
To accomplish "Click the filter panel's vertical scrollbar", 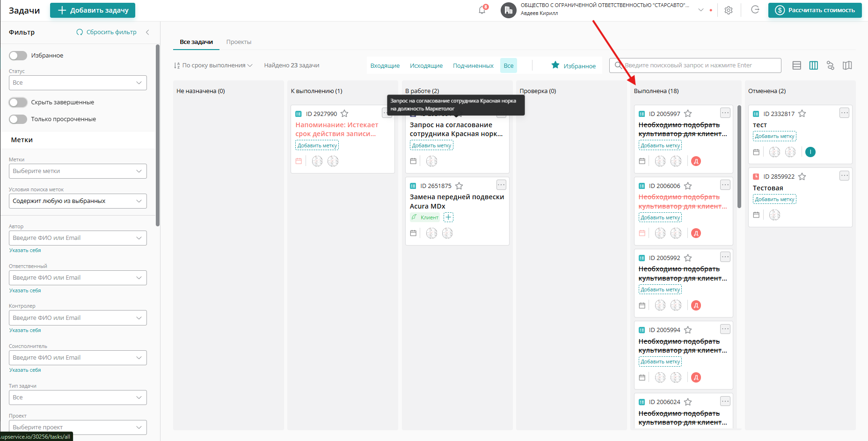I will (x=158, y=136).
